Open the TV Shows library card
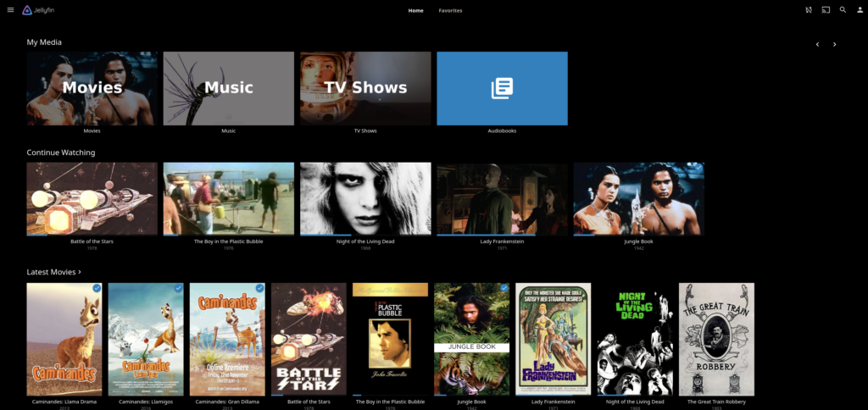The height and width of the screenshot is (410, 868). (x=365, y=89)
